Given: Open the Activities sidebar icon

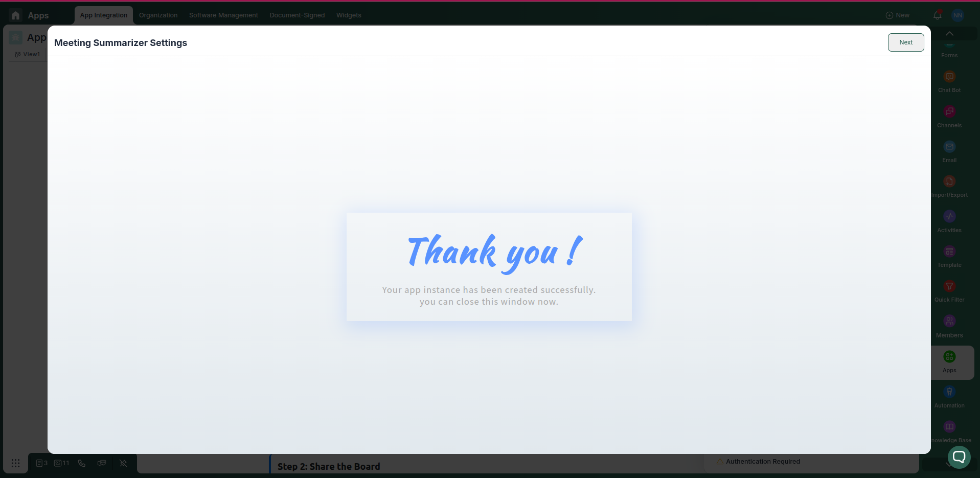Looking at the screenshot, I should coord(949,217).
